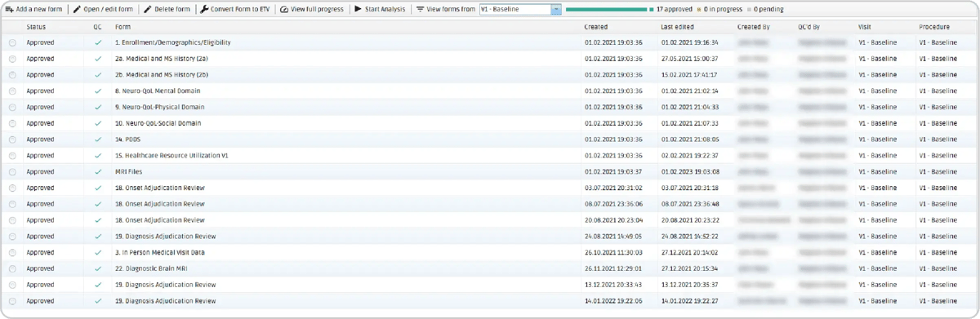Click the 0 in progress legend entry
Screen dimensions: 980x319
[719, 10]
